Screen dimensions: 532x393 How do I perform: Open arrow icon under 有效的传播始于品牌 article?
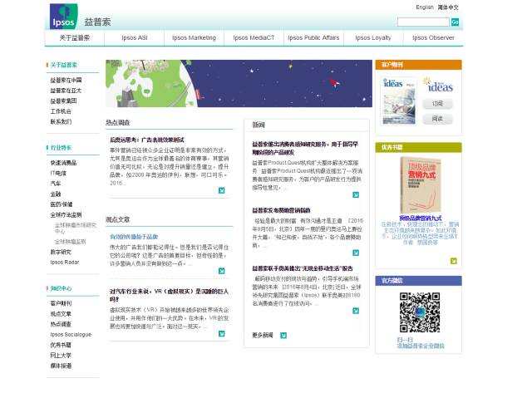(x=222, y=271)
